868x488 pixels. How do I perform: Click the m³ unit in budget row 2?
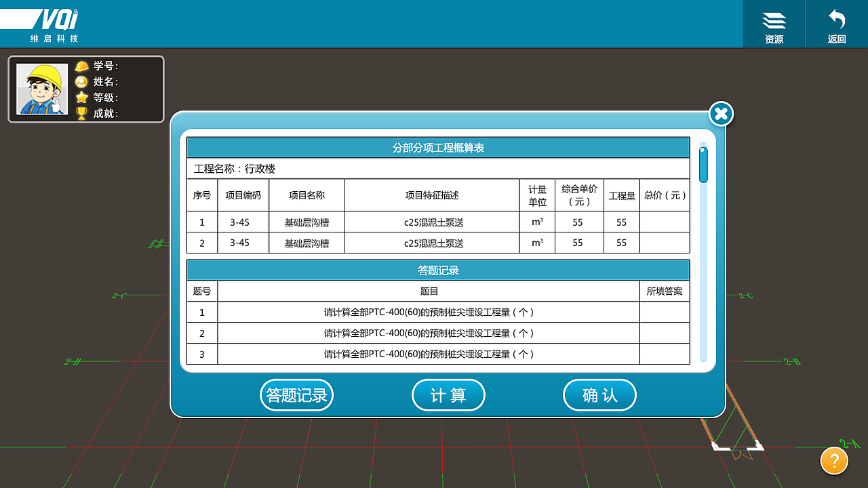(537, 243)
